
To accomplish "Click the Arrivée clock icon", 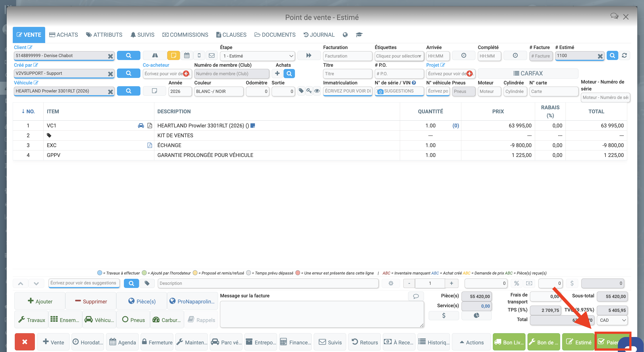I will click(464, 56).
